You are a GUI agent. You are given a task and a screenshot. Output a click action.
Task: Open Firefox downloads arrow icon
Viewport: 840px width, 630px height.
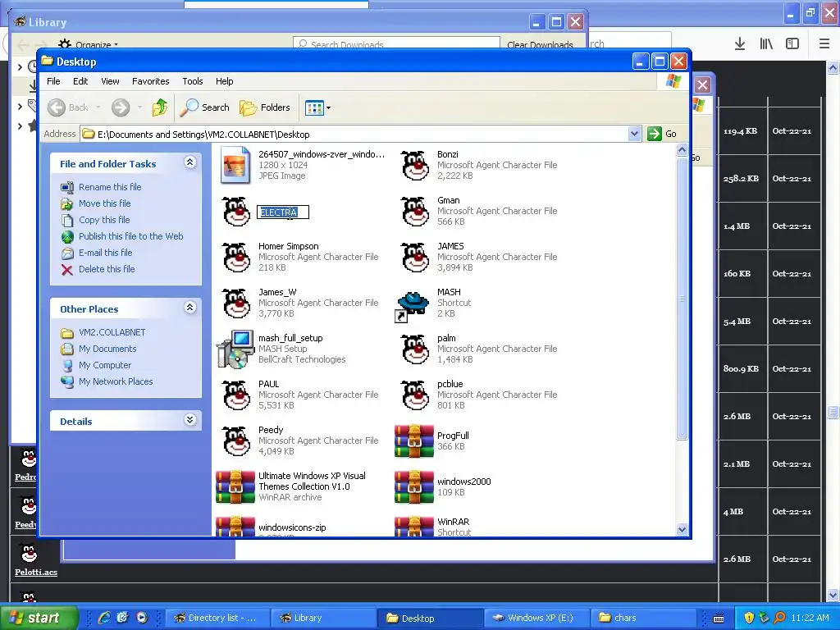[739, 43]
